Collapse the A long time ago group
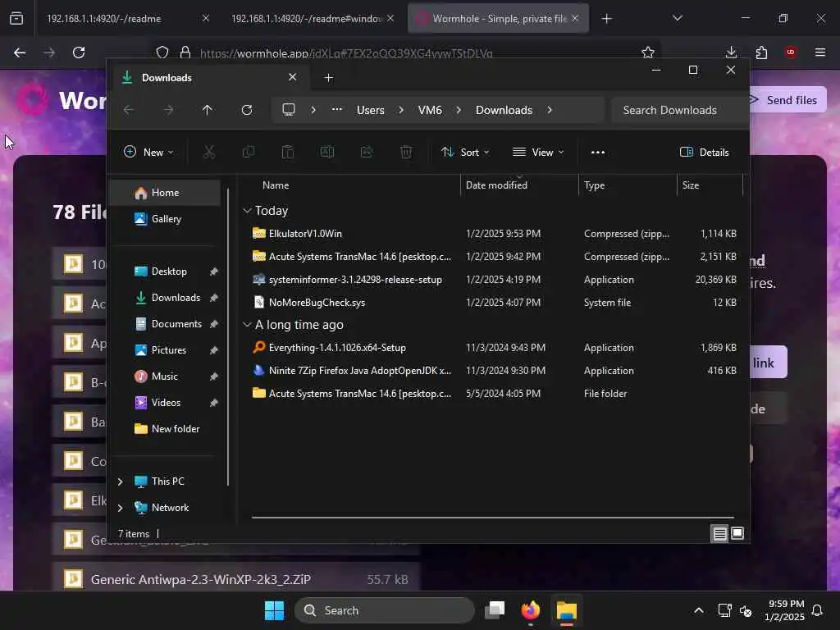Screen dimensions: 840x630 pyautogui.click(x=247, y=325)
